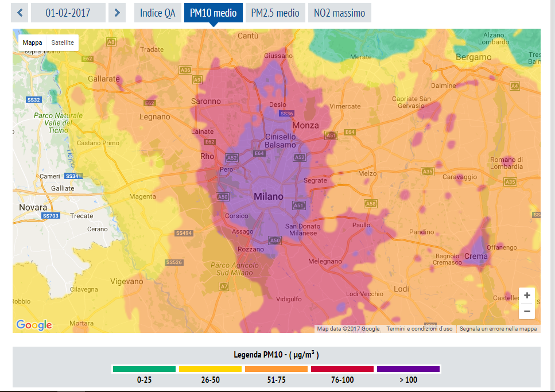Screen dimensions: 555x392
Task: Click the A4 highway marker near Bergamo
Action: pos(514,86)
